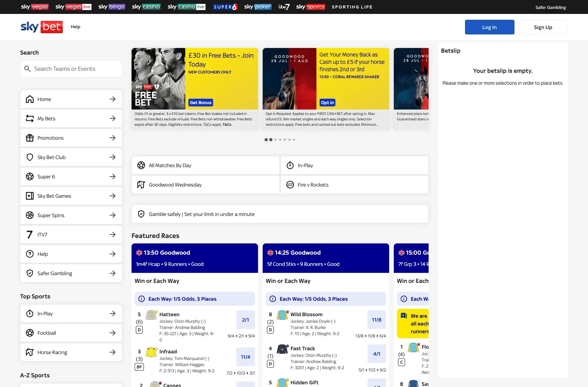Click the Sky Bet logo
Image resolution: width=588 pixels, height=387 pixels.
pyautogui.click(x=41, y=27)
